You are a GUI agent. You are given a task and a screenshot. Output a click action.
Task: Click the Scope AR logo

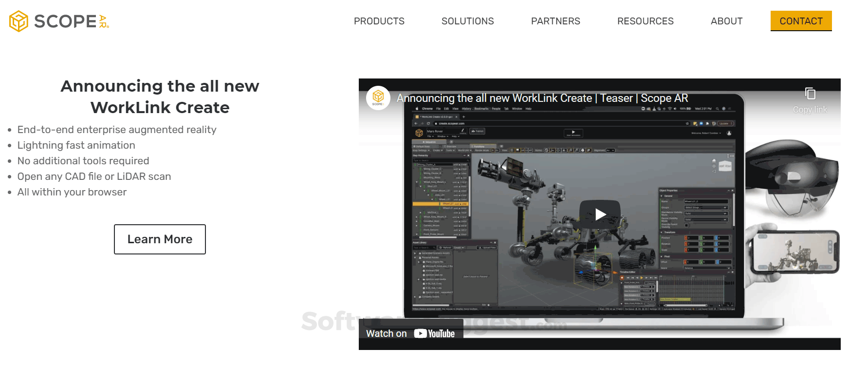59,21
